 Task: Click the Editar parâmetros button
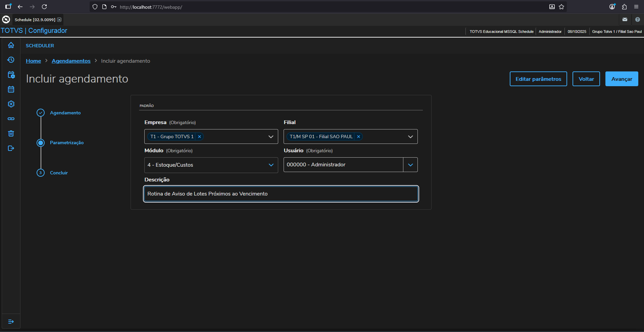[x=538, y=79]
